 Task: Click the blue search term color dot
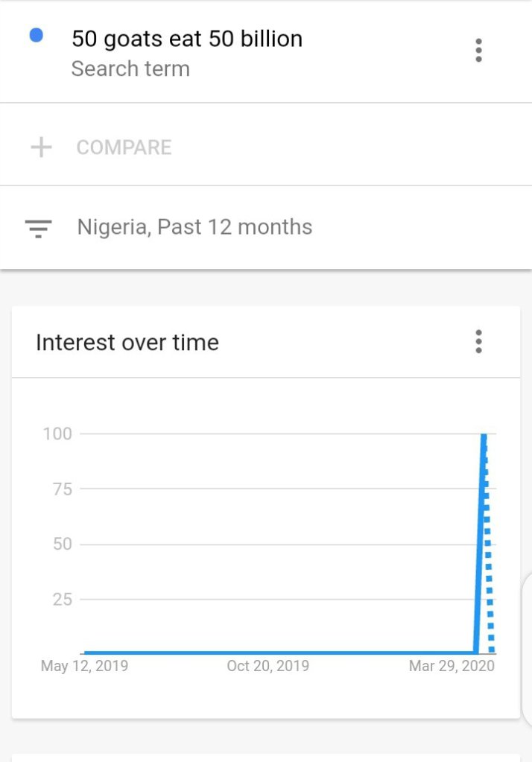click(x=36, y=35)
